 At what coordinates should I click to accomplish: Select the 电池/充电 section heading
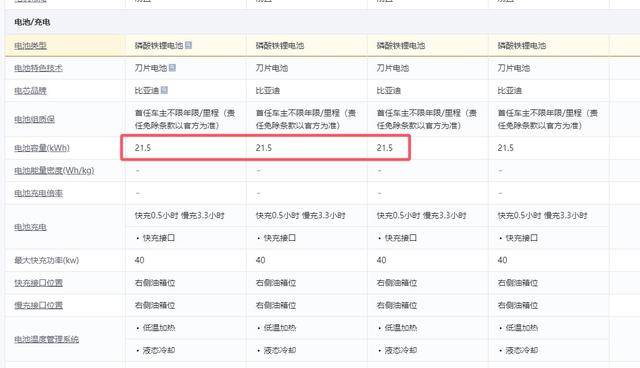[32, 22]
